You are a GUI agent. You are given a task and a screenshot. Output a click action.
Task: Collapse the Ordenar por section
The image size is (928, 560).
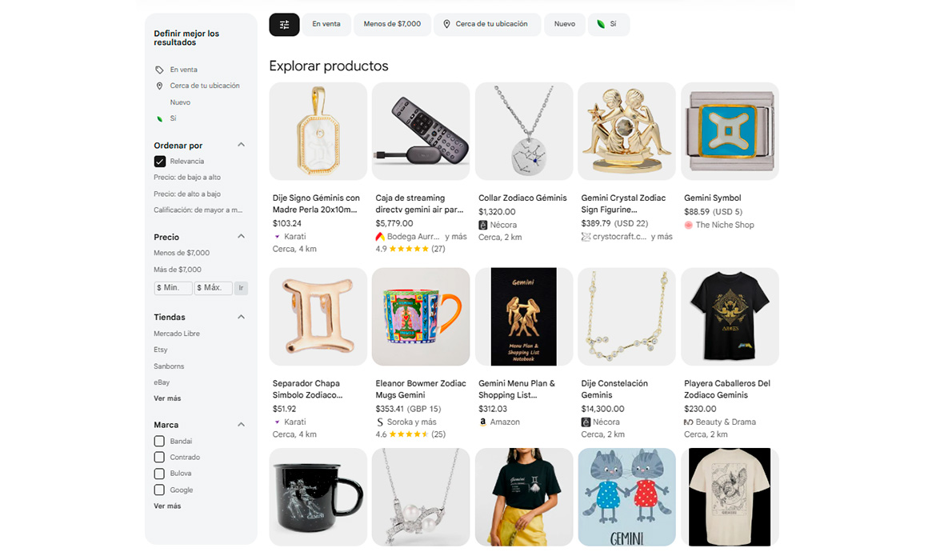pyautogui.click(x=241, y=146)
